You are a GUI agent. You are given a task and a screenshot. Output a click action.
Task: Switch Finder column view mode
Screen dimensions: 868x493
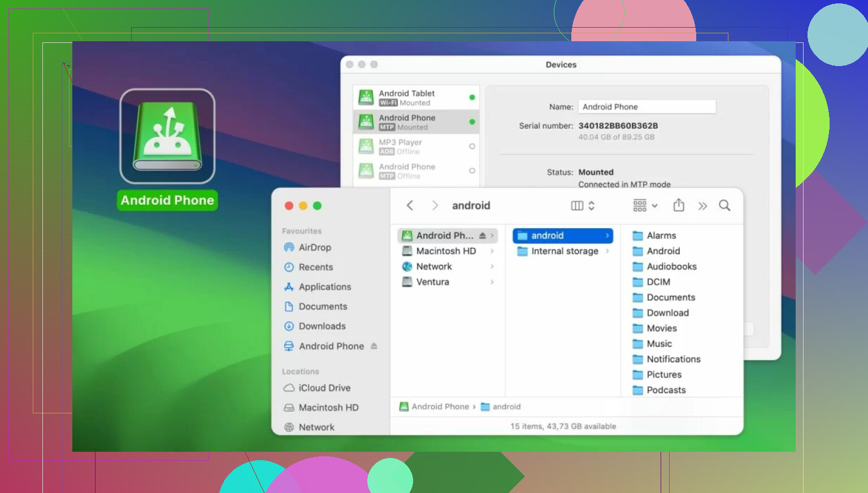pos(583,206)
